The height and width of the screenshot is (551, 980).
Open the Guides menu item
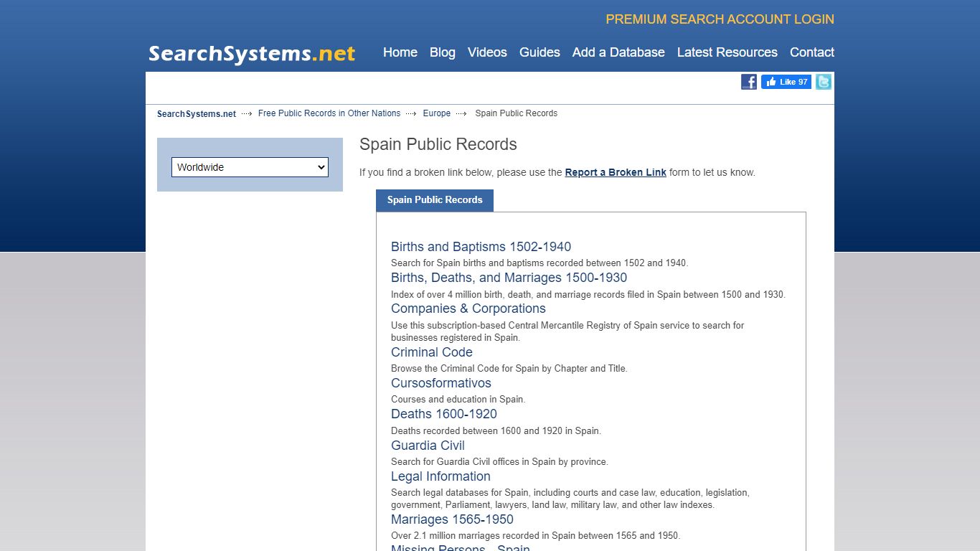(540, 52)
